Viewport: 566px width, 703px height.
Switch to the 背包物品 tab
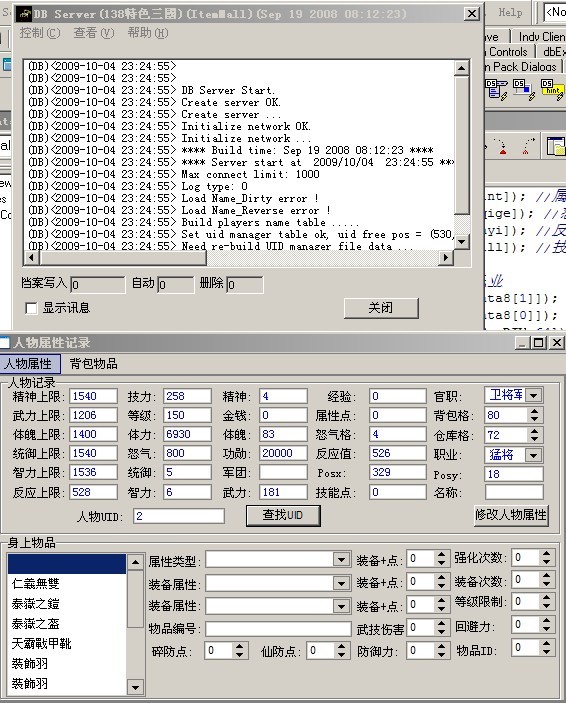coord(93,364)
